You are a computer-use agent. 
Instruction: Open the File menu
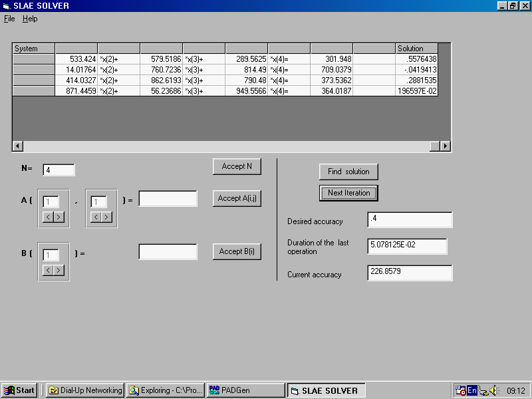pos(9,19)
